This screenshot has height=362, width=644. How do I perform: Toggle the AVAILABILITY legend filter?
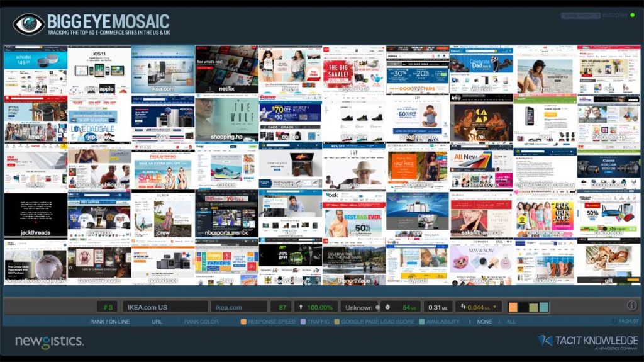439,322
